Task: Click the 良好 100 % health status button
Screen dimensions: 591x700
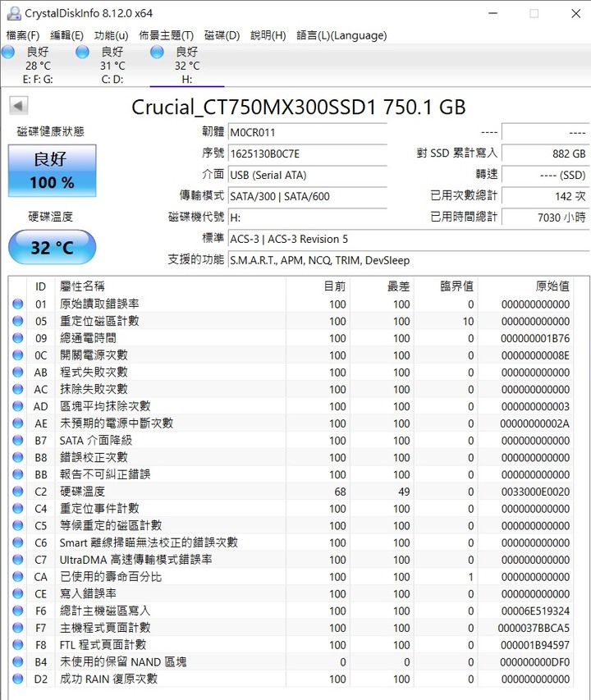Action: (x=53, y=171)
